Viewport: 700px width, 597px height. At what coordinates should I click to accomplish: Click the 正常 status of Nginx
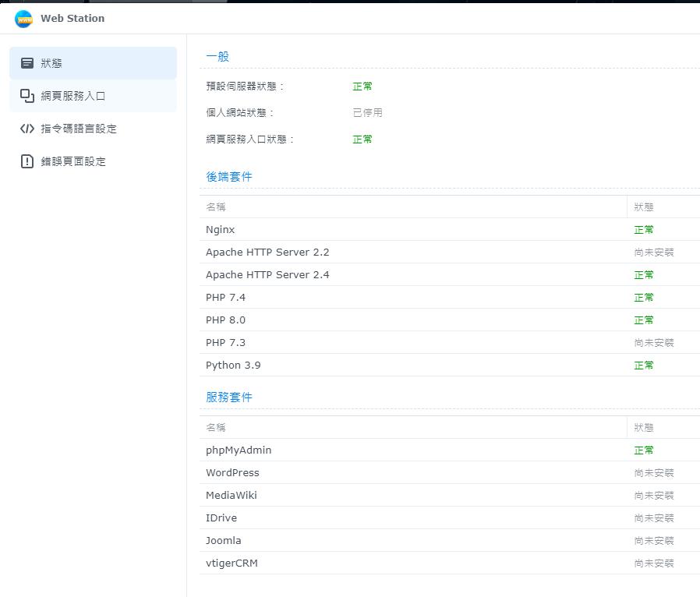pos(644,230)
